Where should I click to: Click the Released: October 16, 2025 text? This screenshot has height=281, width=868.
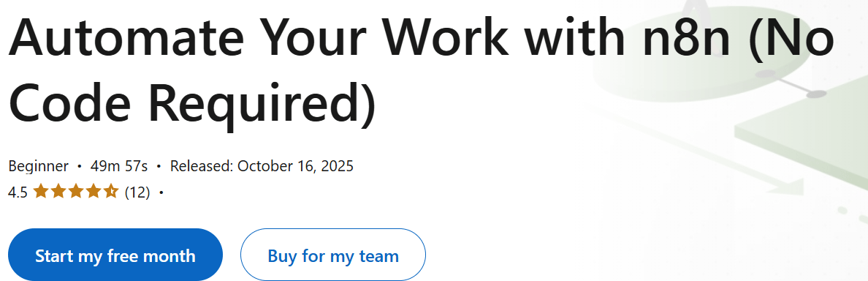pyautogui.click(x=262, y=165)
